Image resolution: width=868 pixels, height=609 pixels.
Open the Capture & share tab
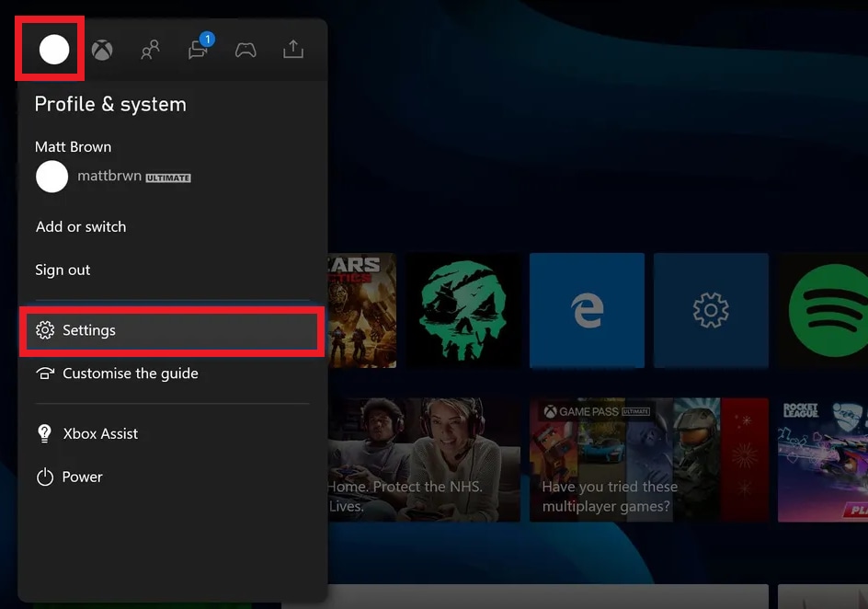pyautogui.click(x=292, y=50)
